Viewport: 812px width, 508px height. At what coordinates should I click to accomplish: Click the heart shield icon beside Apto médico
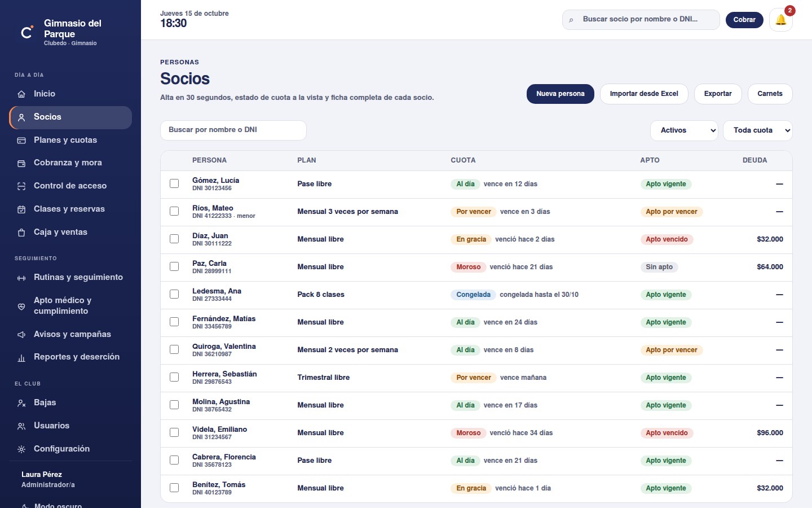(21, 306)
